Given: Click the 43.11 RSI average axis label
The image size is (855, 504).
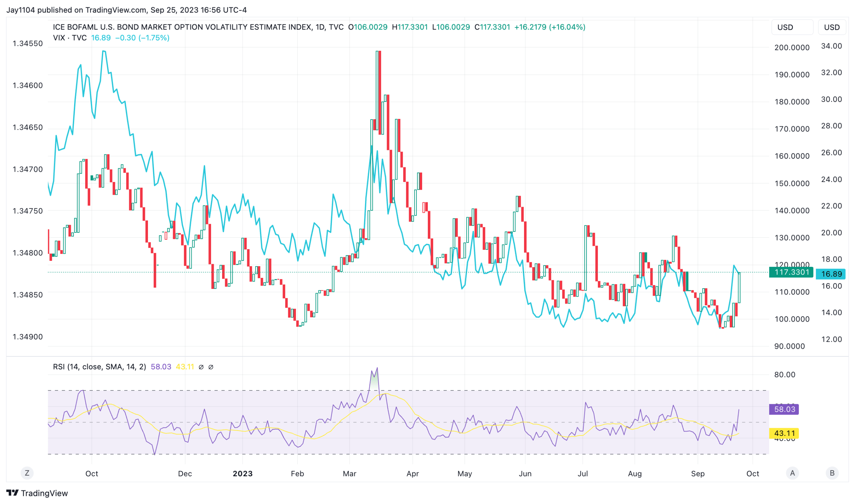Looking at the screenshot, I should [x=784, y=433].
